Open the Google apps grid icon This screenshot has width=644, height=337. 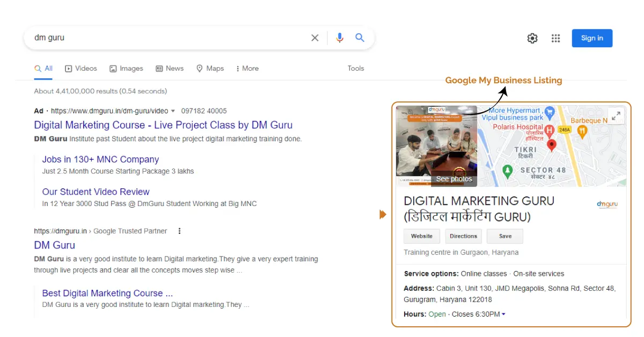tap(555, 38)
